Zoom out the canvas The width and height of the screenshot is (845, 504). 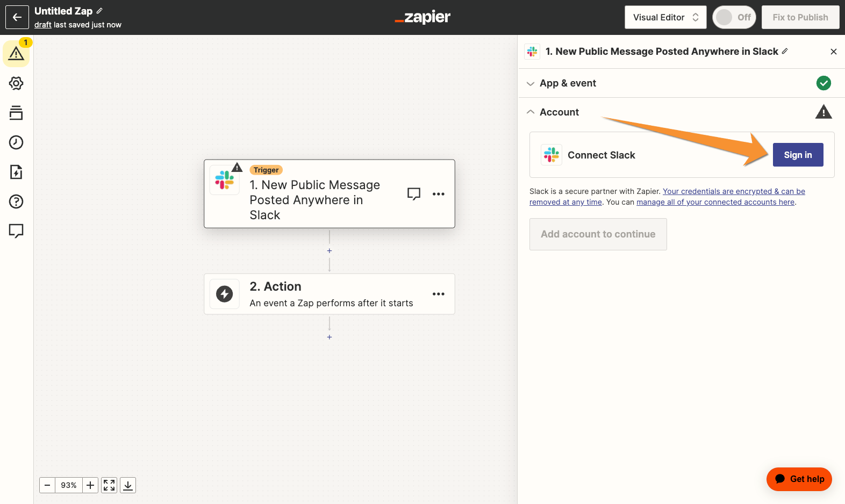(x=47, y=485)
